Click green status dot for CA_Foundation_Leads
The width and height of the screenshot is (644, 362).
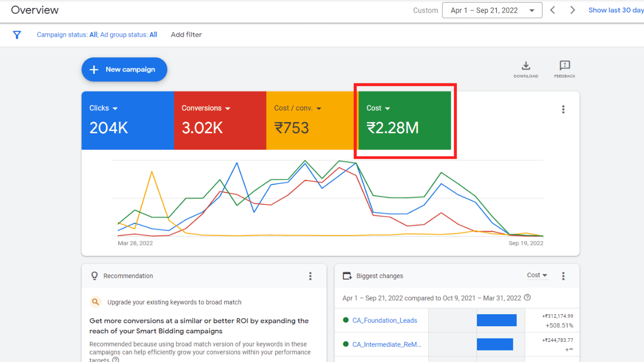click(x=346, y=320)
